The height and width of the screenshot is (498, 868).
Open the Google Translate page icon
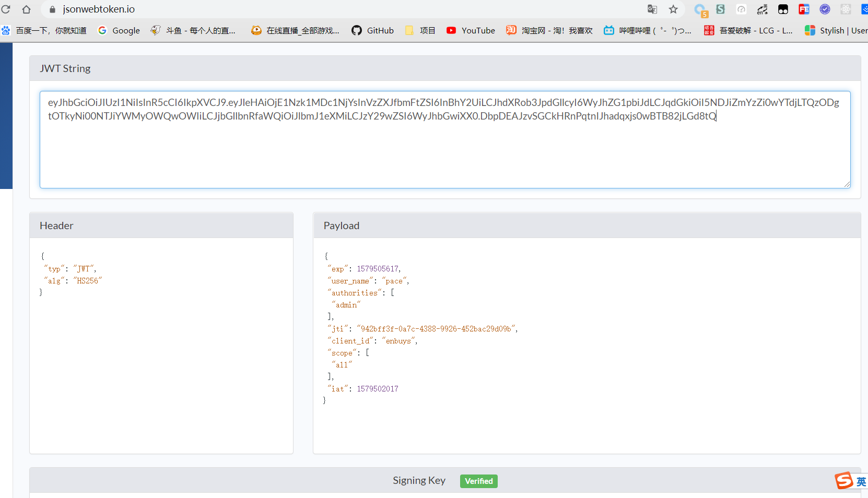[652, 9]
